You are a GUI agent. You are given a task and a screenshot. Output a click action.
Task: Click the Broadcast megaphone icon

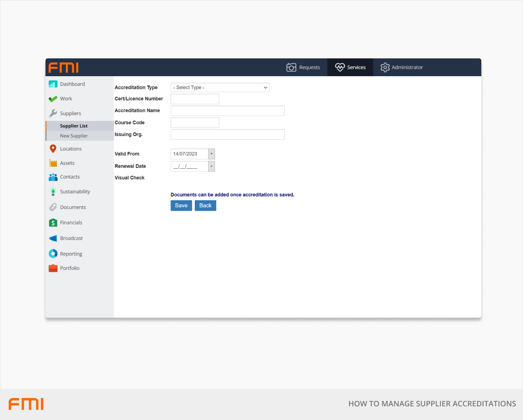53,238
